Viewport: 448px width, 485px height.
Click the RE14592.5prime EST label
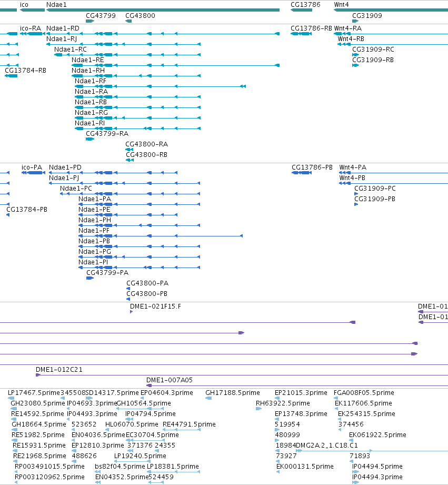click(x=37, y=413)
